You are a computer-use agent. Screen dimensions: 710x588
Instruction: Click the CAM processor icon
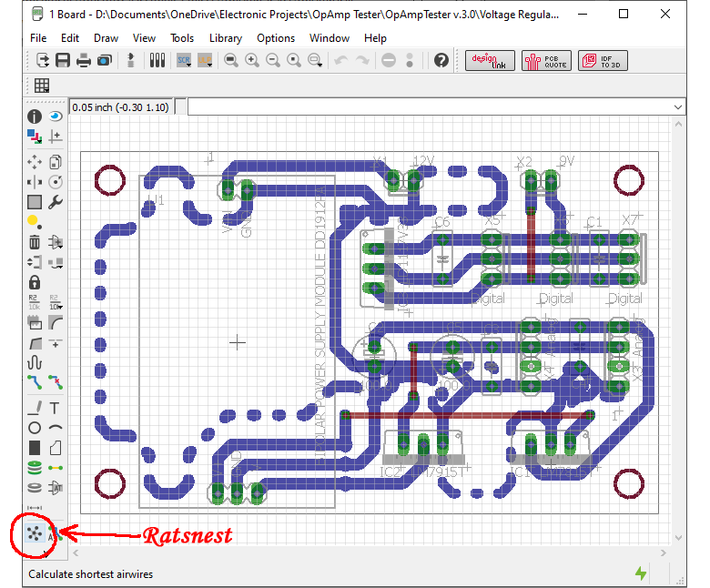pos(105,60)
